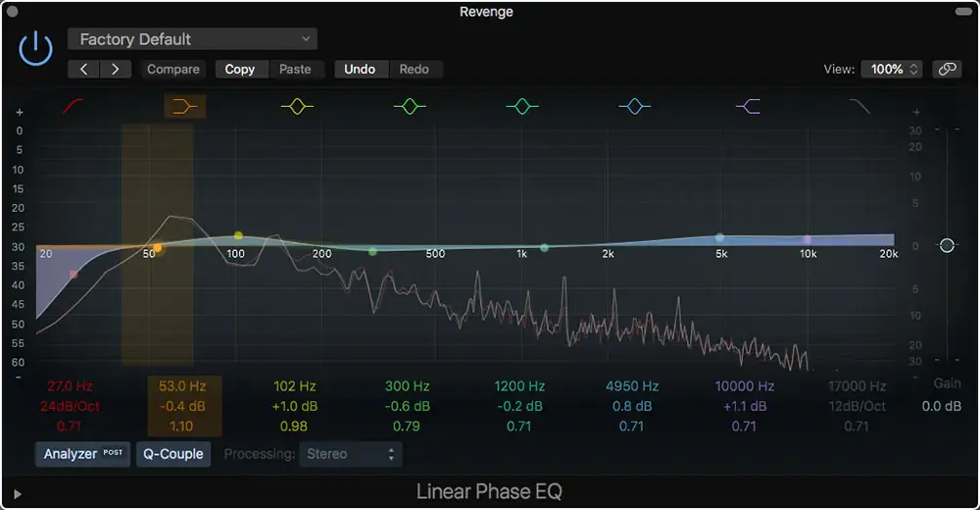980x510 pixels.
Task: Open the Factory Default preset dropdown
Action: [x=192, y=39]
